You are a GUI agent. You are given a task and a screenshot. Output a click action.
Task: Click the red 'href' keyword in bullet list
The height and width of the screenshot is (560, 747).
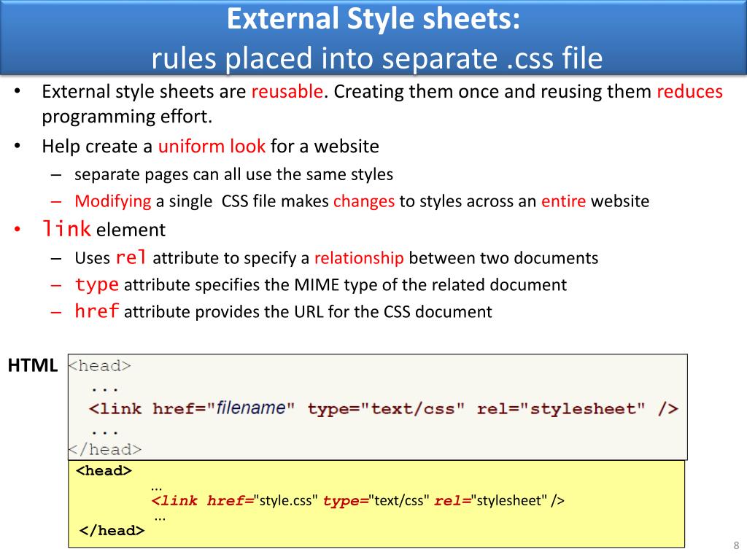click(x=97, y=311)
